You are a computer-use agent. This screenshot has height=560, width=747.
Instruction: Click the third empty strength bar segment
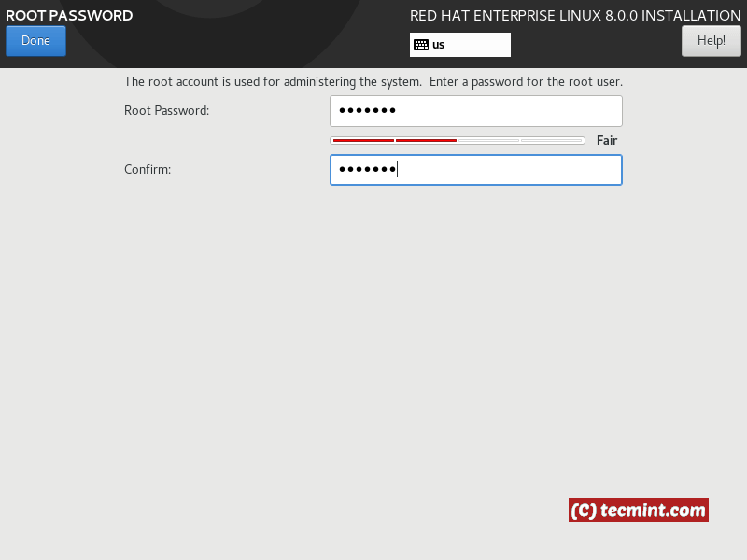488,140
